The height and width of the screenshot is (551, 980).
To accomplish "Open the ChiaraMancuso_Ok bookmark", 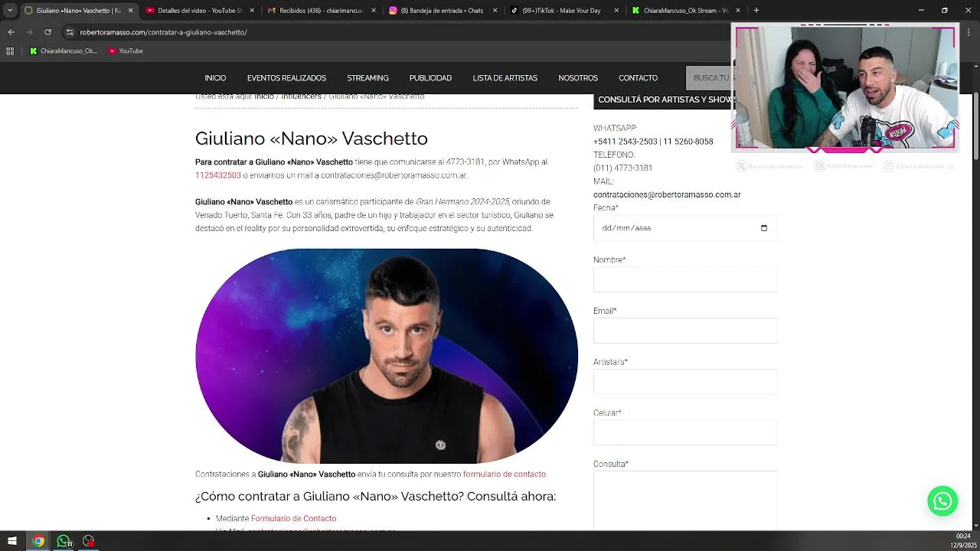I will pyautogui.click(x=64, y=51).
